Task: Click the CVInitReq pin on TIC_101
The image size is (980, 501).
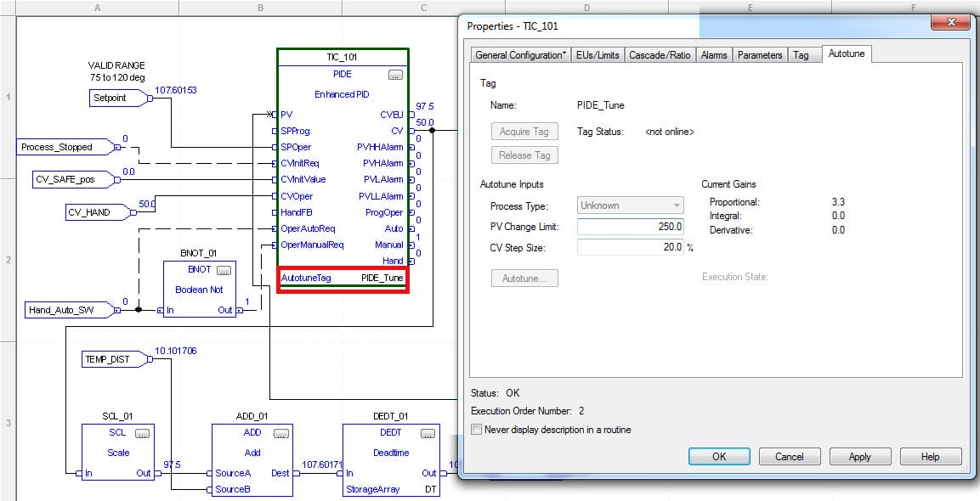Action: (275, 164)
